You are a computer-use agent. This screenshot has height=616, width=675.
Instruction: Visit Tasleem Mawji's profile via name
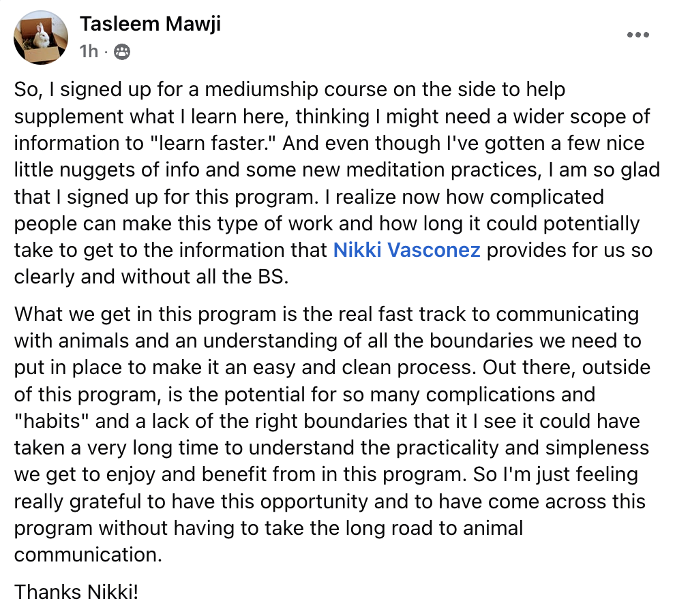(x=150, y=24)
